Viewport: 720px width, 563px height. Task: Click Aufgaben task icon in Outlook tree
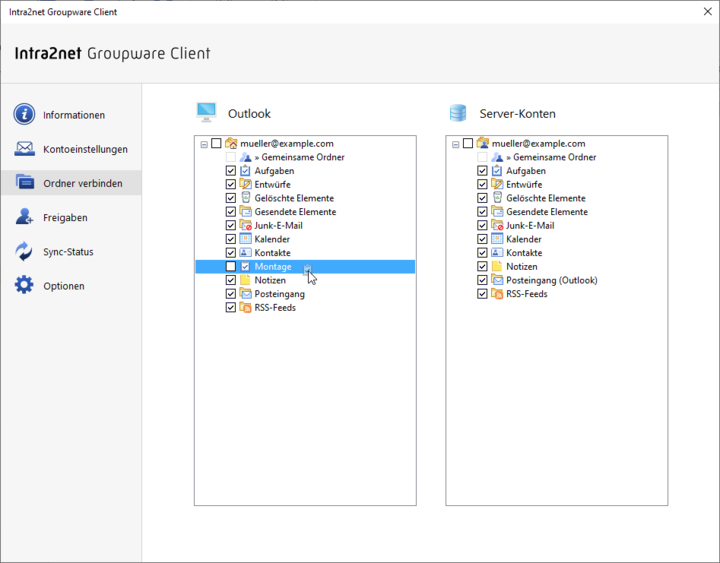click(x=246, y=171)
